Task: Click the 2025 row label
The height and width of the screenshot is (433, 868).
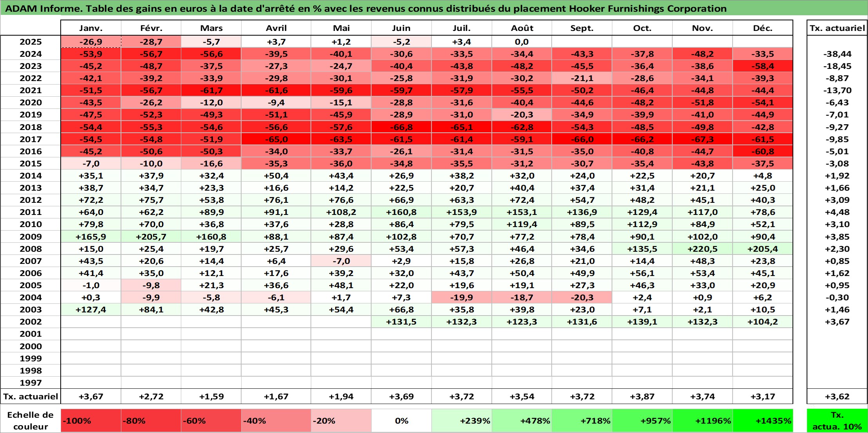Action: click(31, 41)
